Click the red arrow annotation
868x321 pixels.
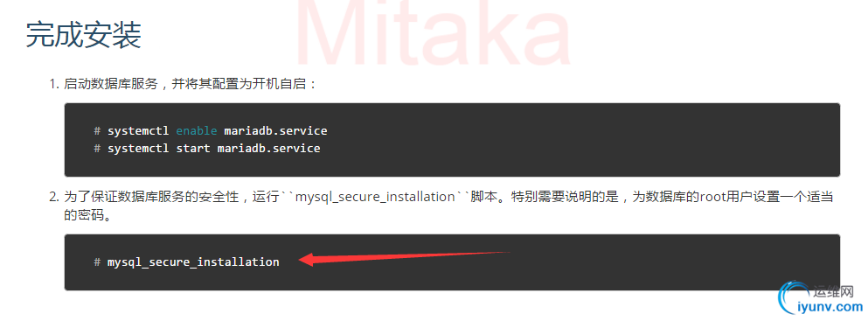(x=404, y=258)
